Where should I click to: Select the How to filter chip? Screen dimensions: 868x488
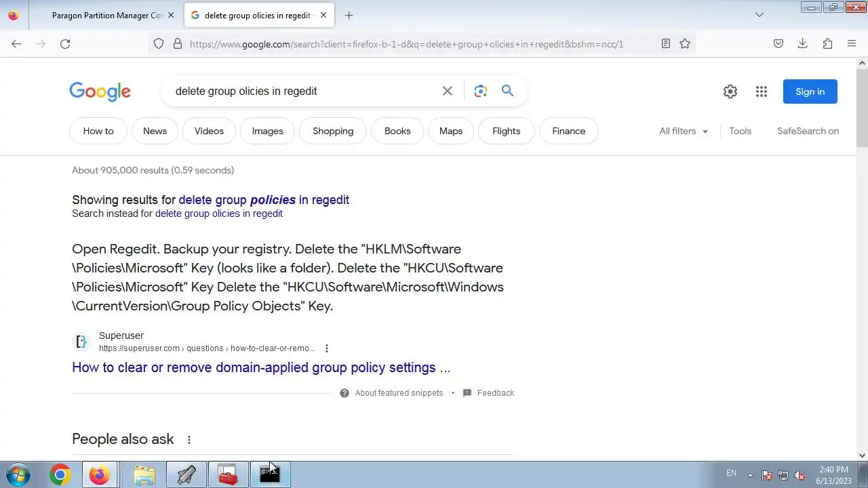coord(98,131)
